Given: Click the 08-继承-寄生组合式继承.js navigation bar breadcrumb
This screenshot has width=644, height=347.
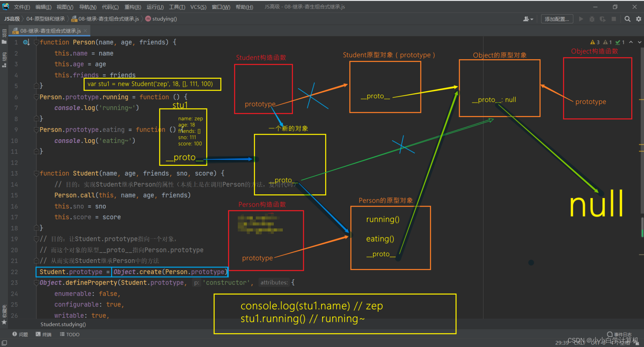Looking at the screenshot, I should (x=105, y=19).
